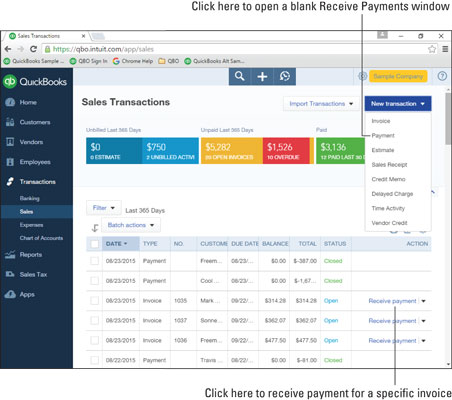Open the QuickBooks Sample bookmark
The image size is (452, 400).
click(x=34, y=61)
